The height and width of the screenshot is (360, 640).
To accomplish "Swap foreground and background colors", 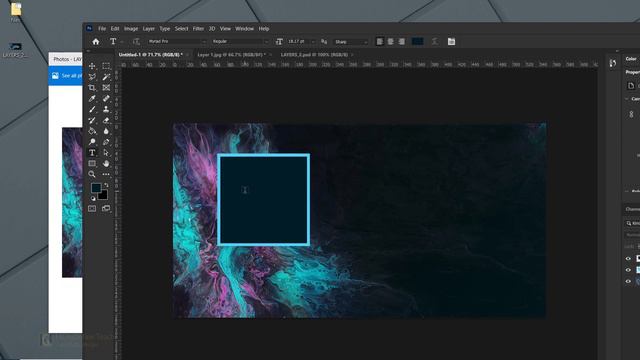I will click(x=106, y=185).
